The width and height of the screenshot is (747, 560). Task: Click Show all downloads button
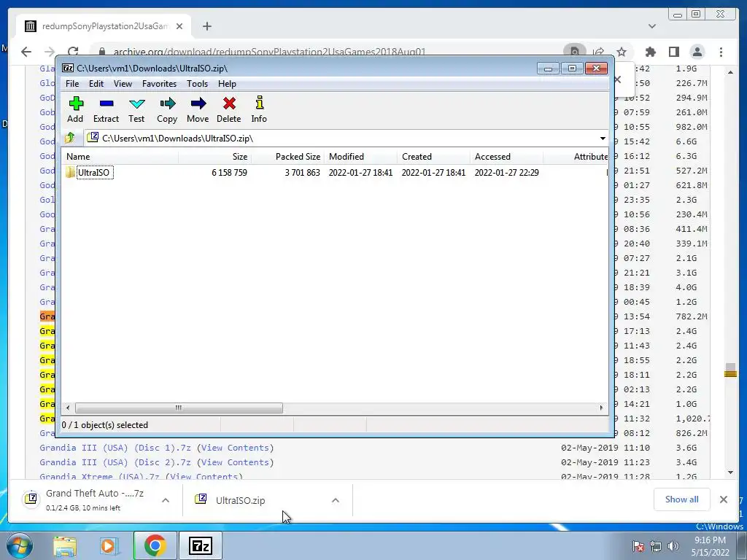coord(682,499)
